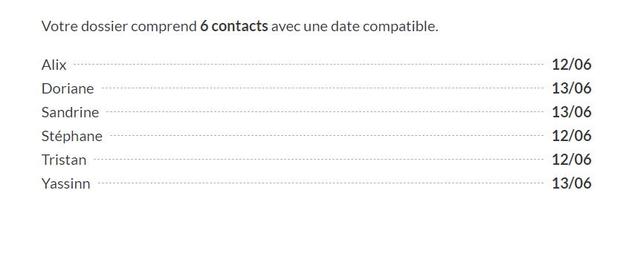Click the dotted leader in Yassinn's row
Image resolution: width=644 pixels, height=271 pixels.
[x=321, y=183]
